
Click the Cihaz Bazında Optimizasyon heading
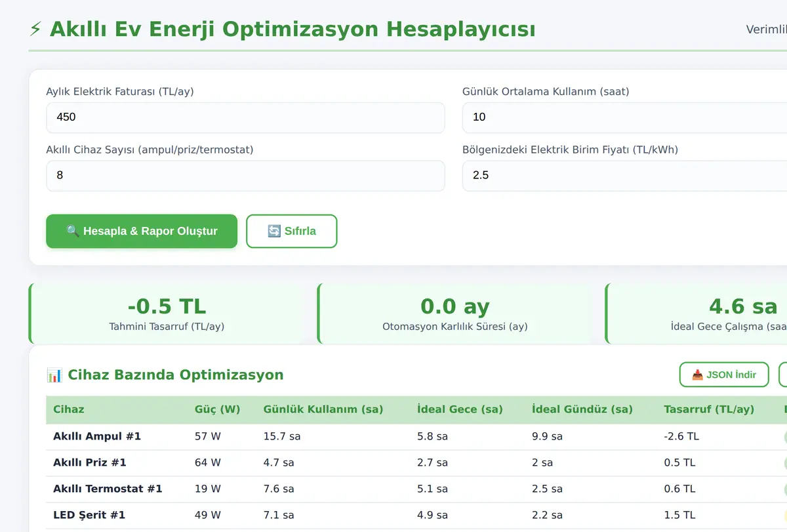[176, 375]
